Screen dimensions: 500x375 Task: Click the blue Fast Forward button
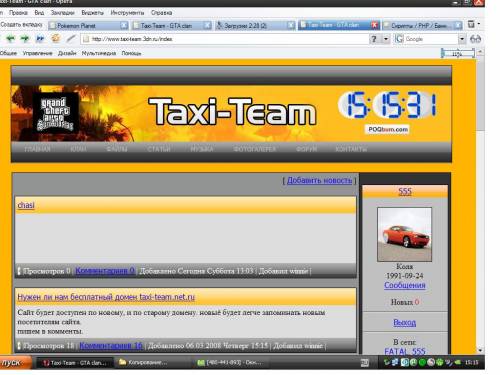(40, 39)
